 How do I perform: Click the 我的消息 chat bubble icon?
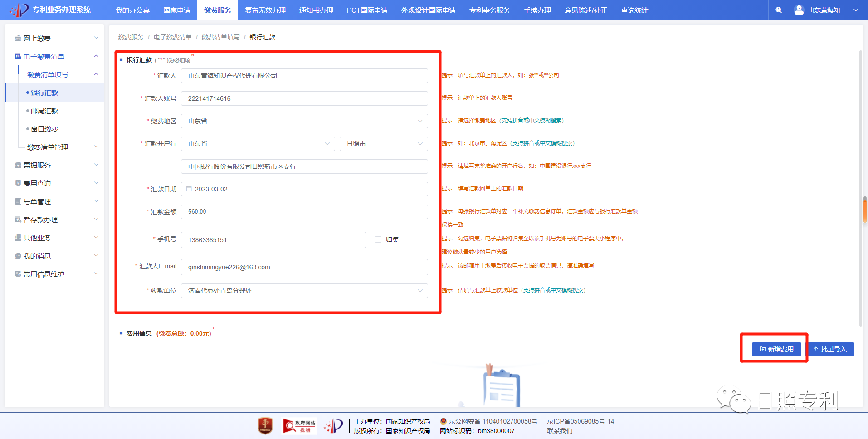(18, 256)
